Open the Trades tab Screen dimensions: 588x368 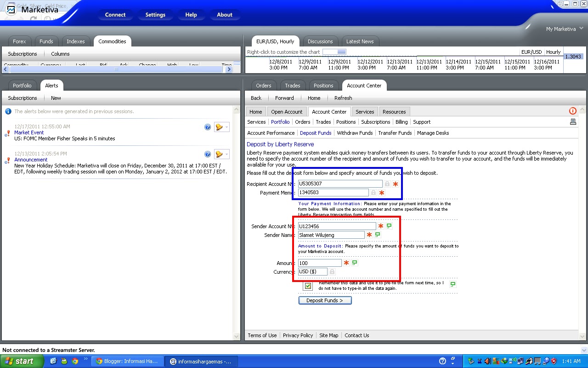point(292,86)
